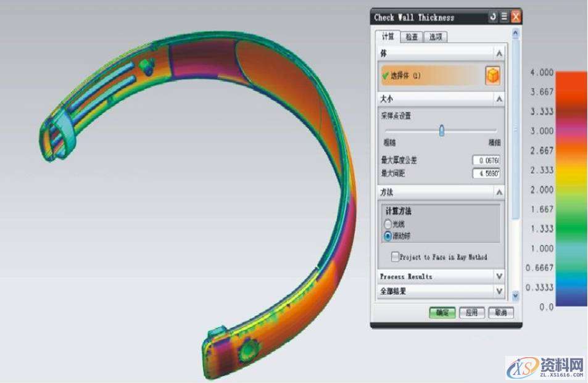Click the scroll up arrow in dialog
The height and width of the screenshot is (383, 588).
516,33
